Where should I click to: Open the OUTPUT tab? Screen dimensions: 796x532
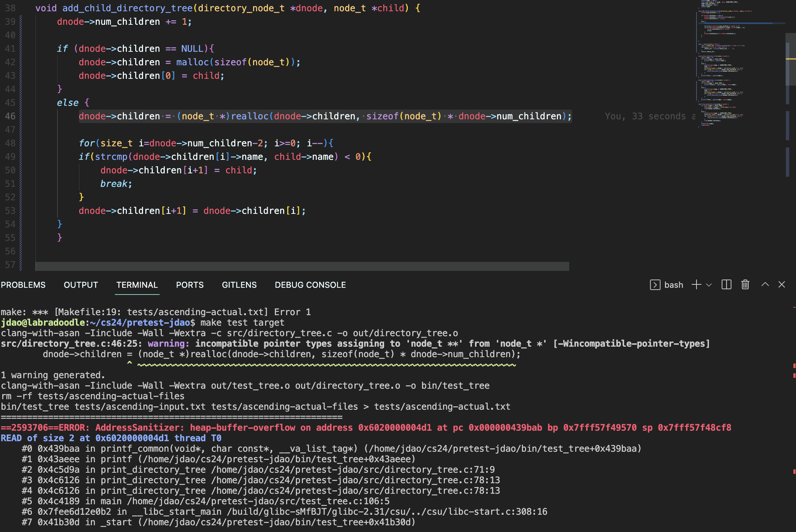(x=81, y=285)
